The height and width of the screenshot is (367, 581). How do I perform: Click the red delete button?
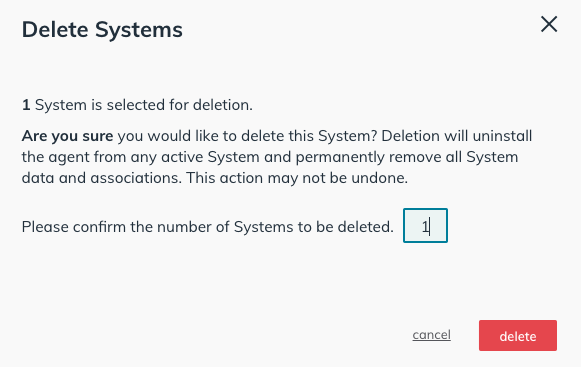518,335
